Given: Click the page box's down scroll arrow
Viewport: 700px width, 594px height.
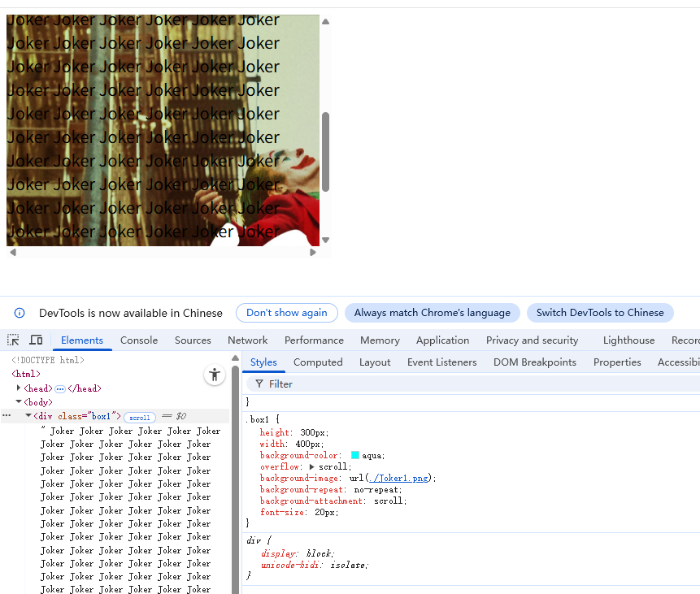Looking at the screenshot, I should (325, 240).
